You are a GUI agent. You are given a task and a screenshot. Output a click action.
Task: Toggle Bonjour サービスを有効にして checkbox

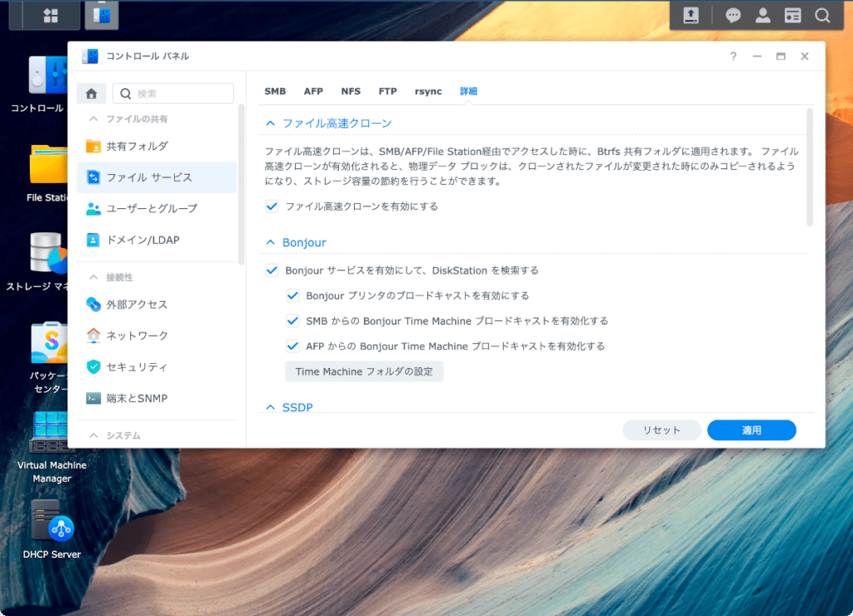[x=272, y=271]
